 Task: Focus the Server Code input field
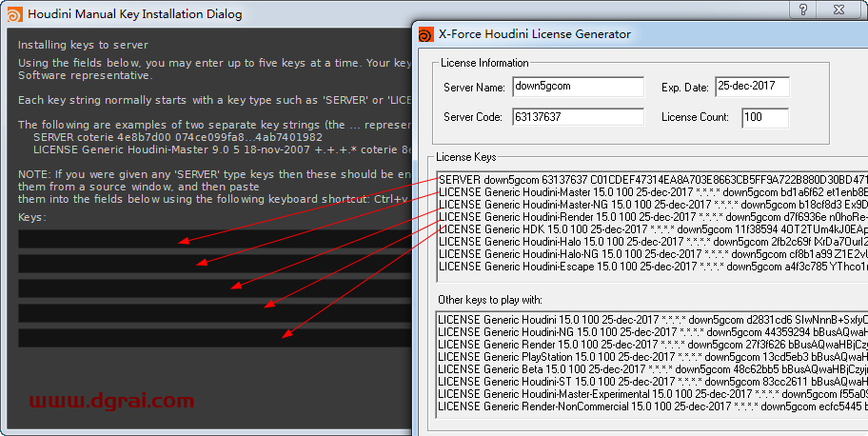click(x=578, y=117)
